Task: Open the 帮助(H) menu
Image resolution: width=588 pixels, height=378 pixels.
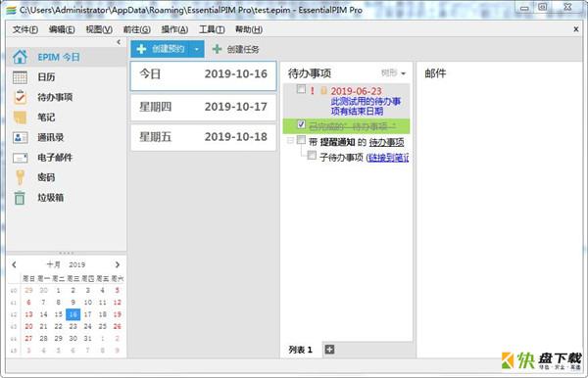Action: pos(249,29)
